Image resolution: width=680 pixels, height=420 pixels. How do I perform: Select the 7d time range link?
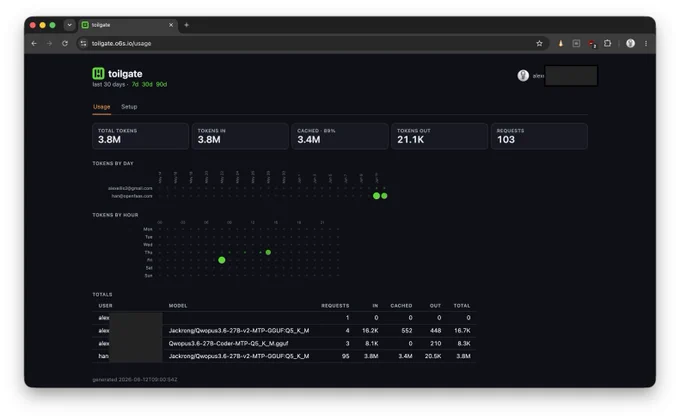tap(135, 84)
